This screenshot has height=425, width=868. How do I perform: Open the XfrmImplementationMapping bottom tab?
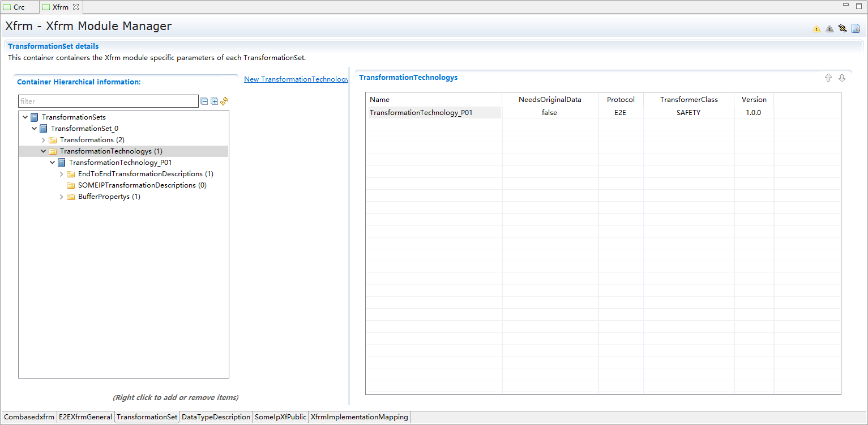click(359, 417)
